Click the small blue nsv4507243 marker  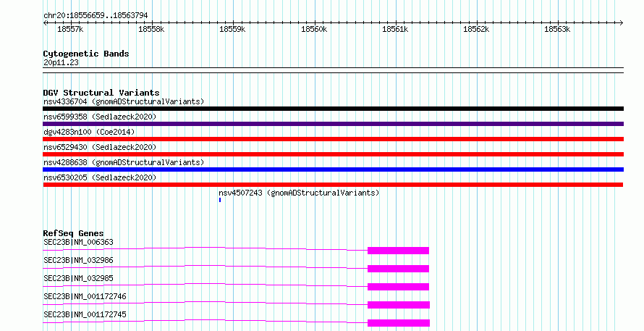coord(220,200)
